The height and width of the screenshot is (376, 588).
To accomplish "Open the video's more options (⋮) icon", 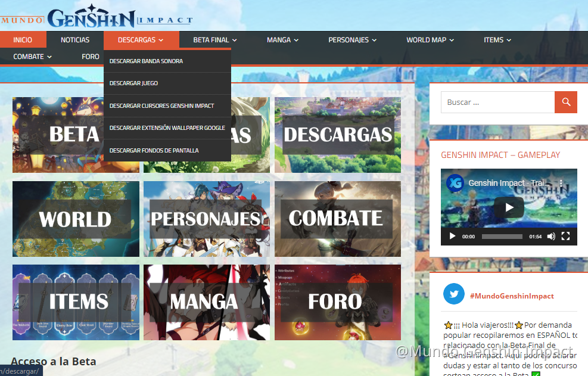I will (x=560, y=184).
